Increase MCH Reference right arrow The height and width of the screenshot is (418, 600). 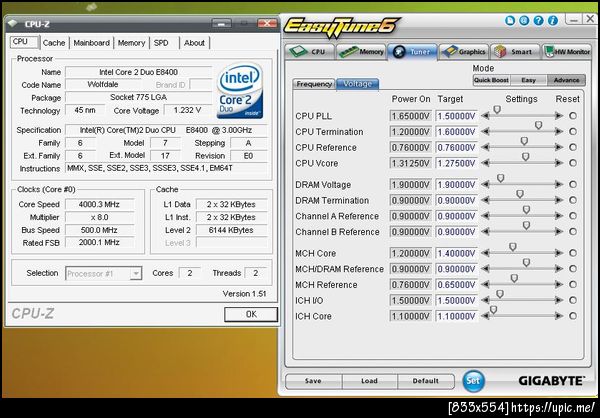pos(559,284)
